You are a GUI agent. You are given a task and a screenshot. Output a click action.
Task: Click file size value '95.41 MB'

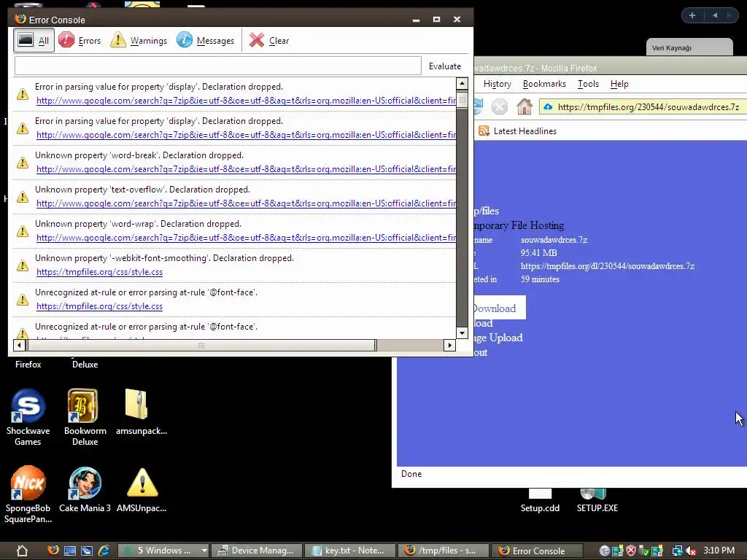(x=539, y=253)
